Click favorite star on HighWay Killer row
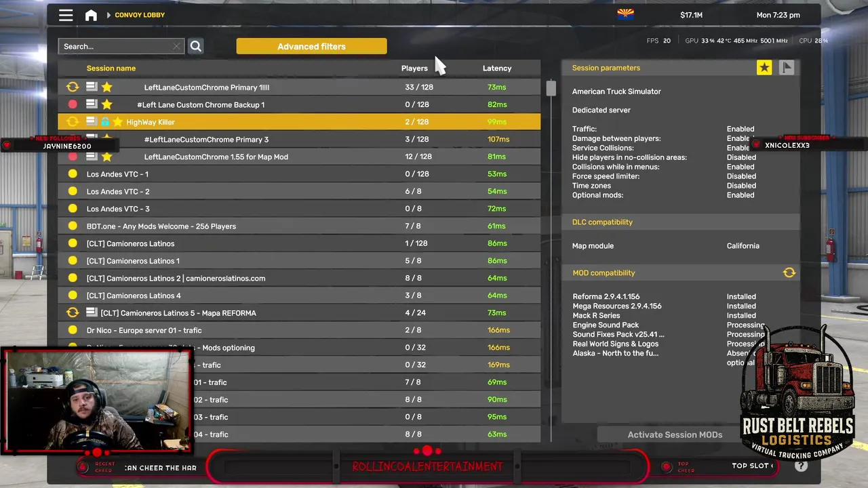The height and width of the screenshot is (488, 868). tap(117, 122)
